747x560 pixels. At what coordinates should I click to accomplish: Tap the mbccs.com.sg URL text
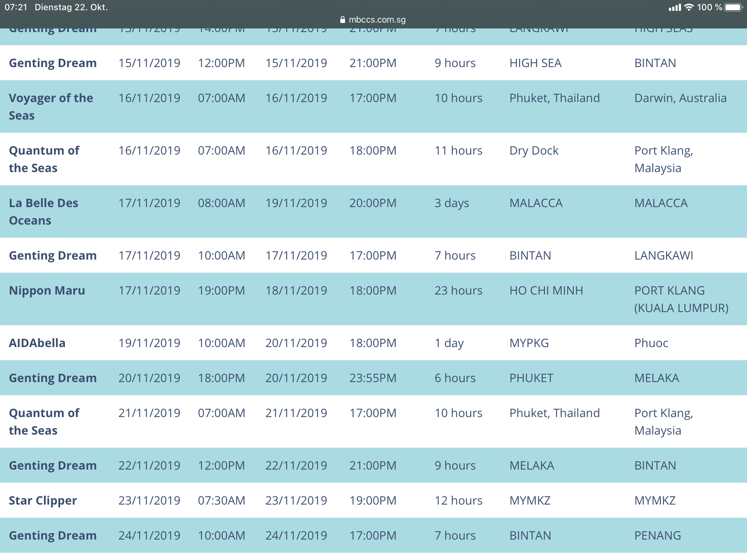coord(377,20)
